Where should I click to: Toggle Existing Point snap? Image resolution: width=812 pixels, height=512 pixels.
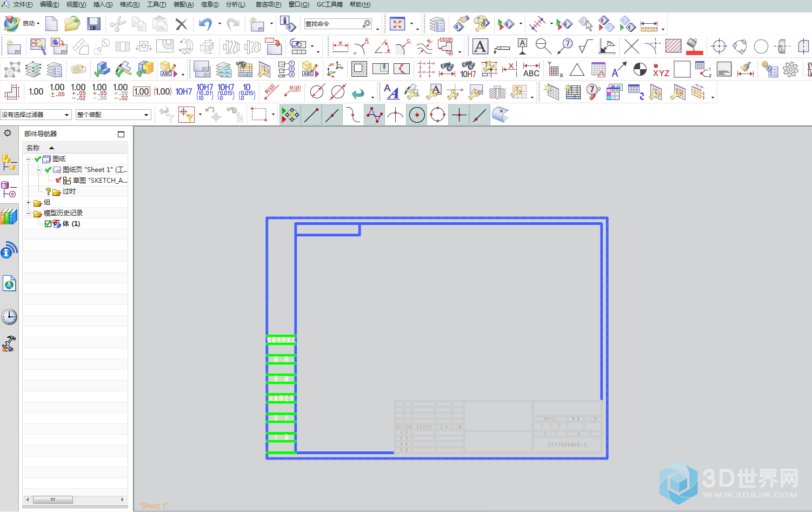pos(459,115)
